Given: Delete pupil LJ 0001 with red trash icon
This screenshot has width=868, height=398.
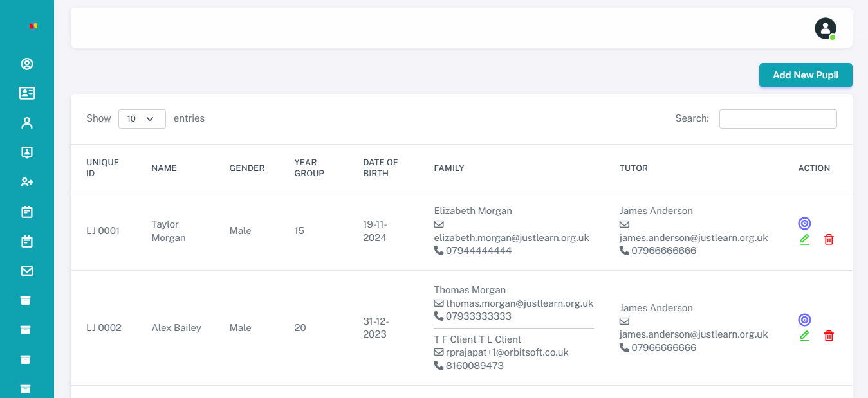Looking at the screenshot, I should tap(829, 240).
